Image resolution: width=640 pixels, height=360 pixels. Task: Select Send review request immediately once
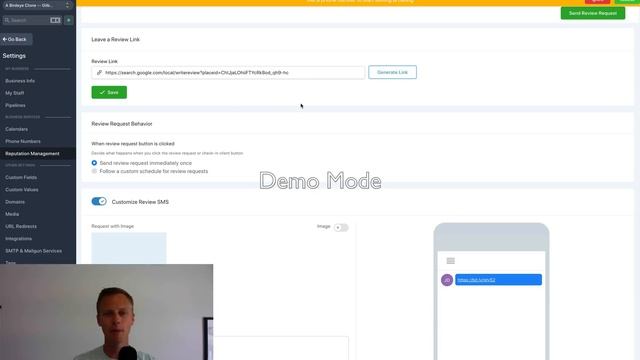pyautogui.click(x=94, y=163)
